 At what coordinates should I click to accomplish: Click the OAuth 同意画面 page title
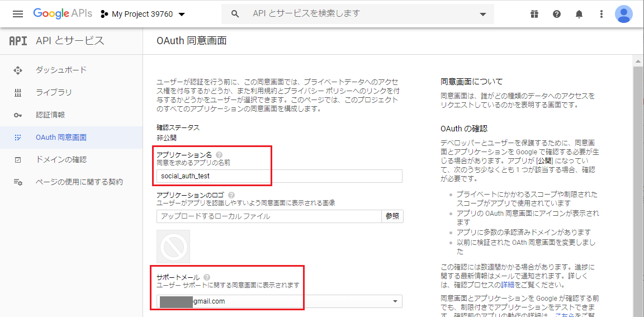point(192,41)
